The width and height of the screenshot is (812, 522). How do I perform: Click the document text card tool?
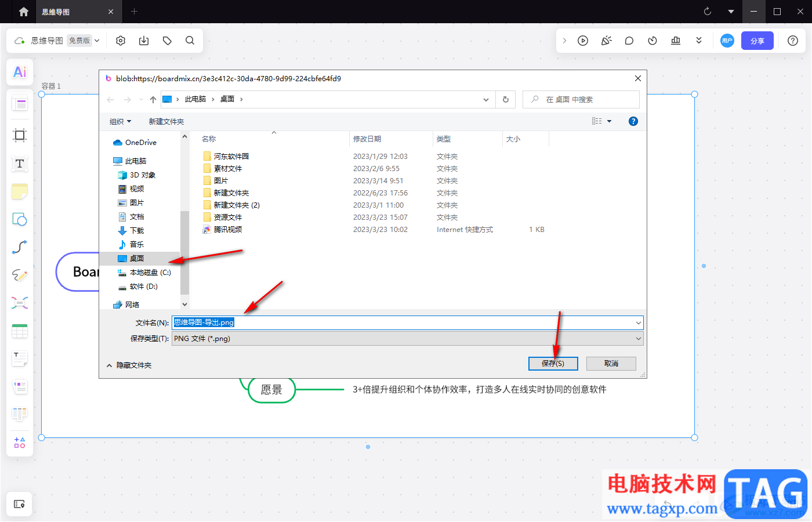(x=20, y=359)
